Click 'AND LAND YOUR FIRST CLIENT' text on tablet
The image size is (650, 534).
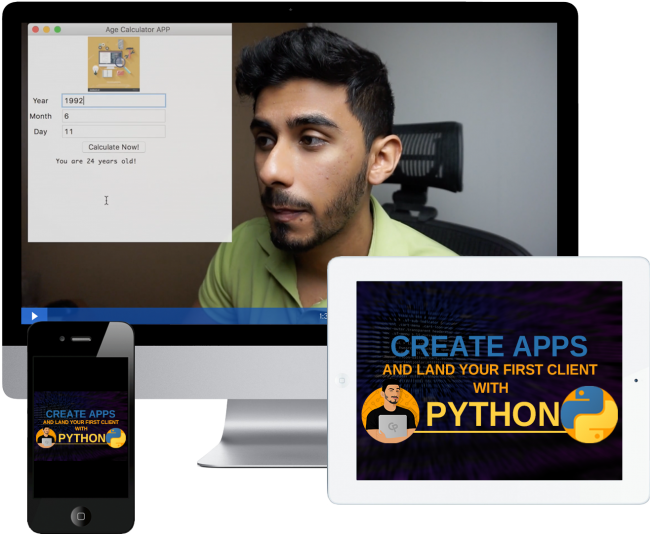pyautogui.click(x=490, y=369)
